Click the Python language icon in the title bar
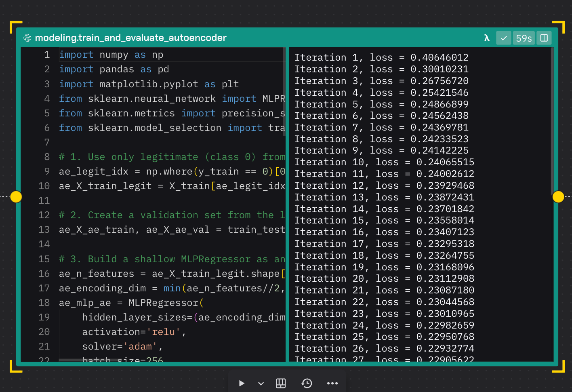The width and height of the screenshot is (572, 392). pos(27,38)
